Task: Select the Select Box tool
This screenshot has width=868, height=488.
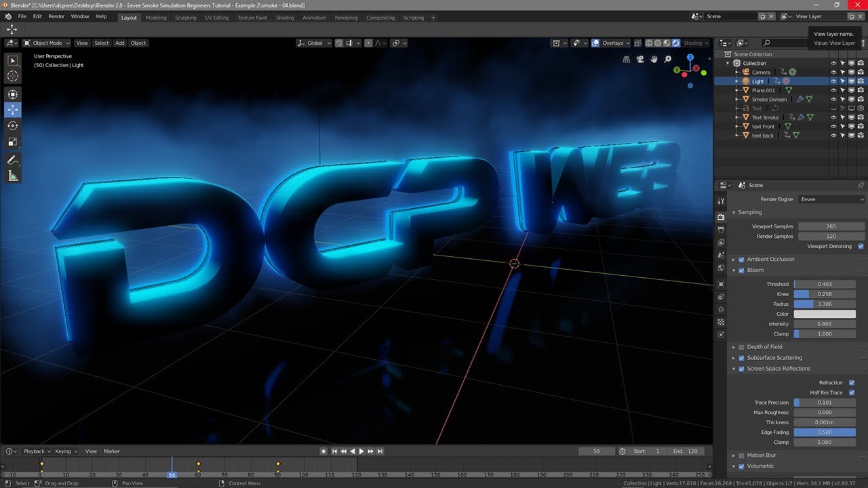Action: [x=13, y=61]
